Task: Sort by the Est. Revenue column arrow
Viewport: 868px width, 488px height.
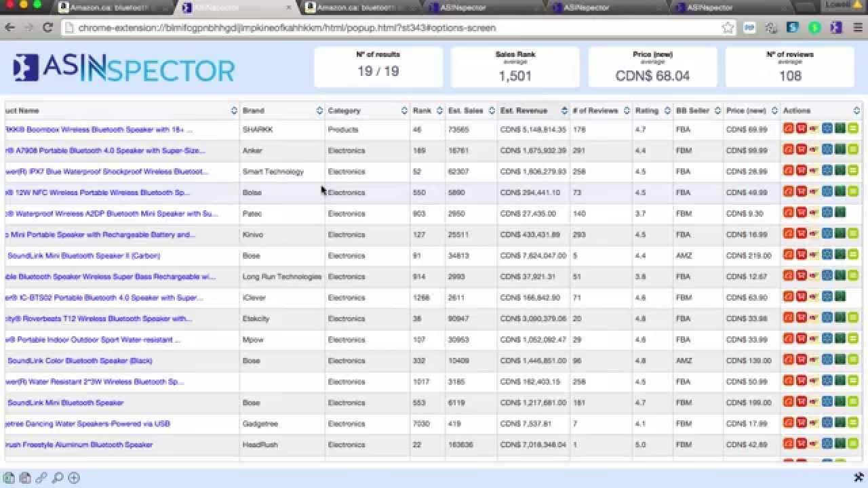Action: 564,110
